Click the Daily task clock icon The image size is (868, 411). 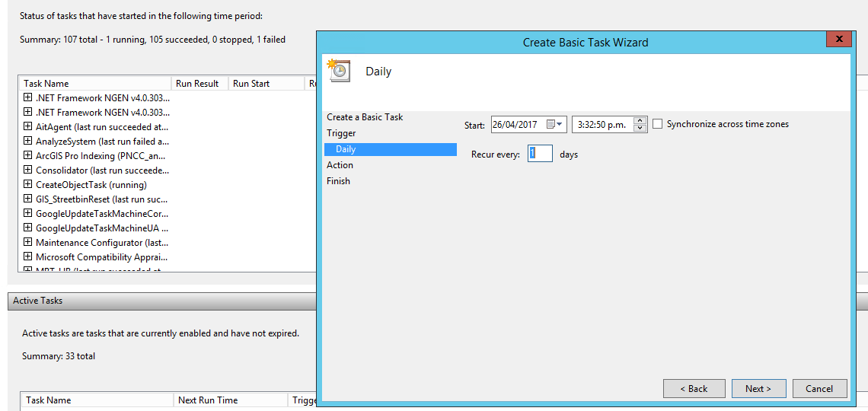339,71
